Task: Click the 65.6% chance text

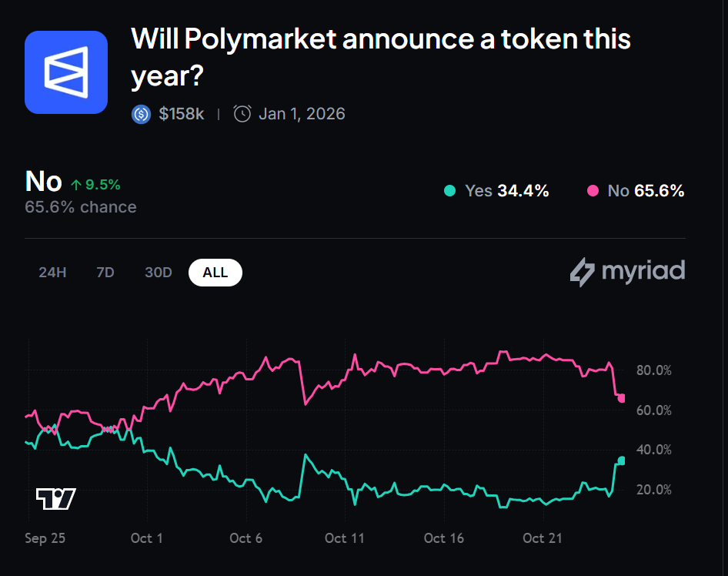Action: [80, 206]
